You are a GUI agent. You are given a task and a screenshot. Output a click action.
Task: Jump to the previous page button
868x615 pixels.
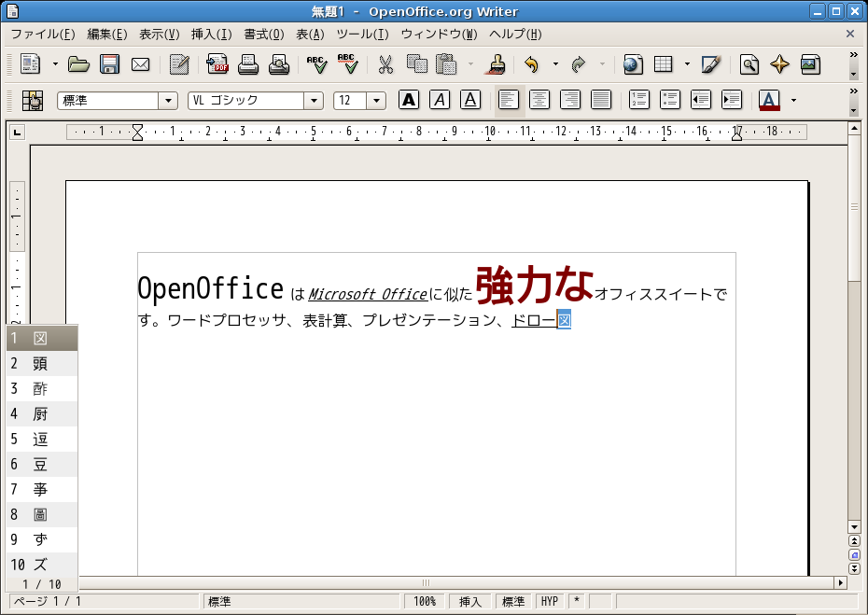tap(854, 541)
